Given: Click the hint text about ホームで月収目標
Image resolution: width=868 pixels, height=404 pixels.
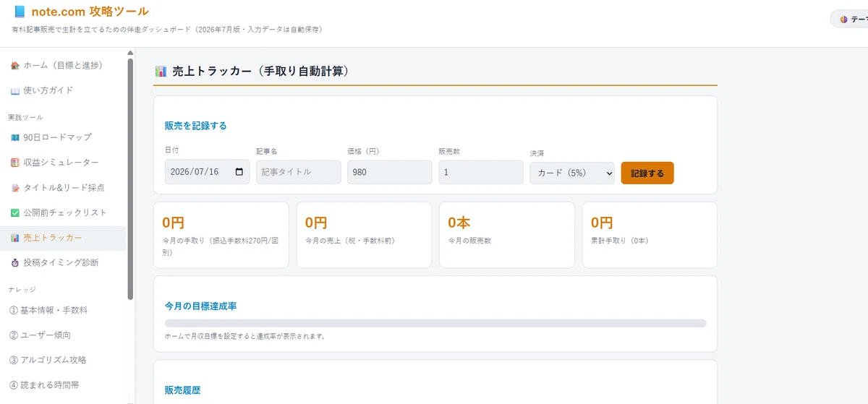Looking at the screenshot, I should (245, 336).
